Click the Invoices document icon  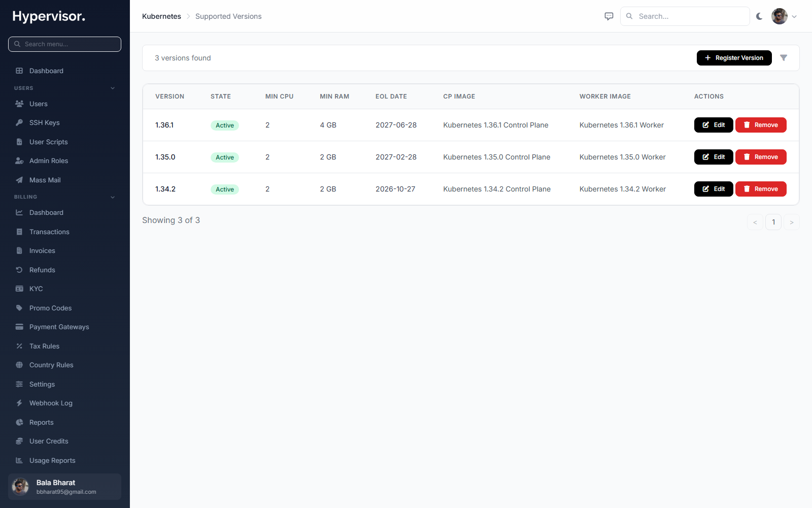19,250
